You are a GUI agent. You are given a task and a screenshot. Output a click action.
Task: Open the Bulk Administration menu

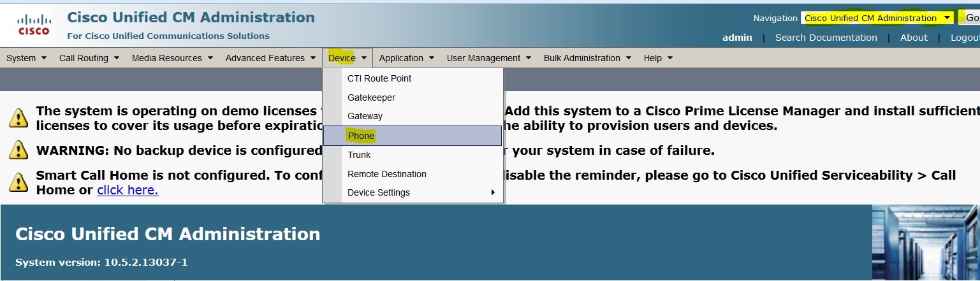click(587, 58)
